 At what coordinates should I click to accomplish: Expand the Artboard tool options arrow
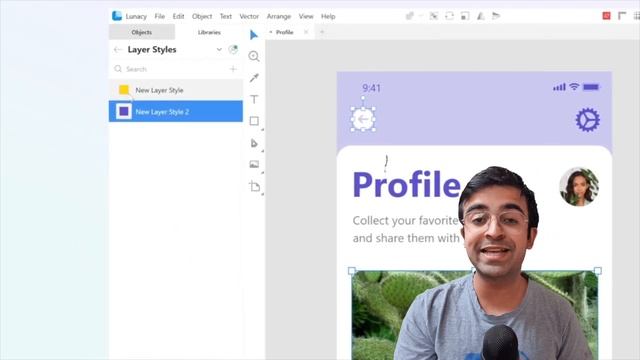(262, 194)
